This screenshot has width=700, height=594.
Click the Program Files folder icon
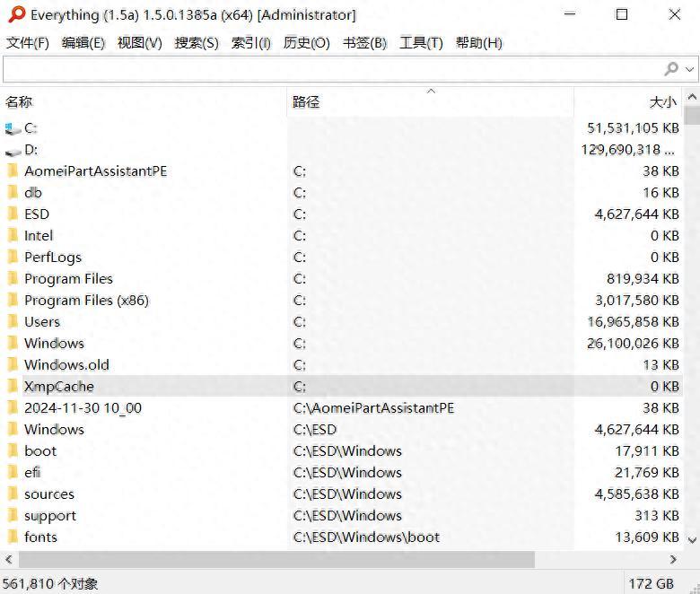coord(13,279)
